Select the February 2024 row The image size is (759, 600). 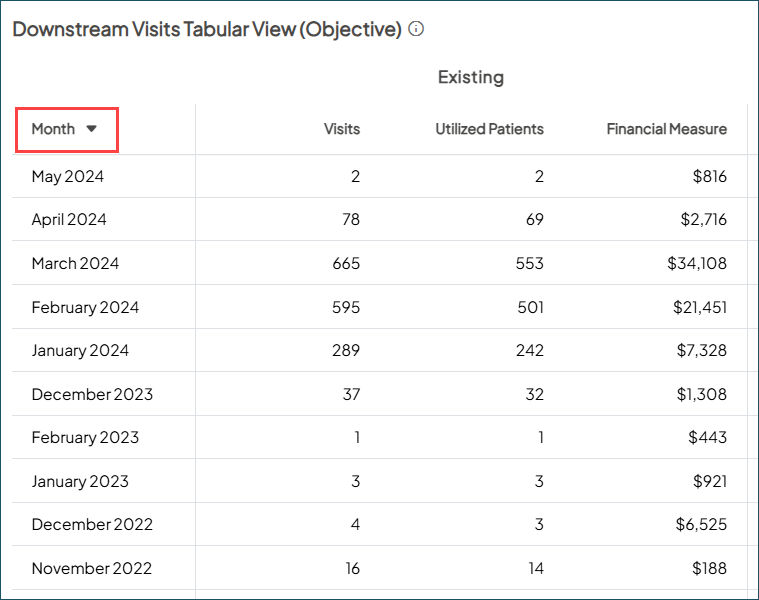point(85,307)
